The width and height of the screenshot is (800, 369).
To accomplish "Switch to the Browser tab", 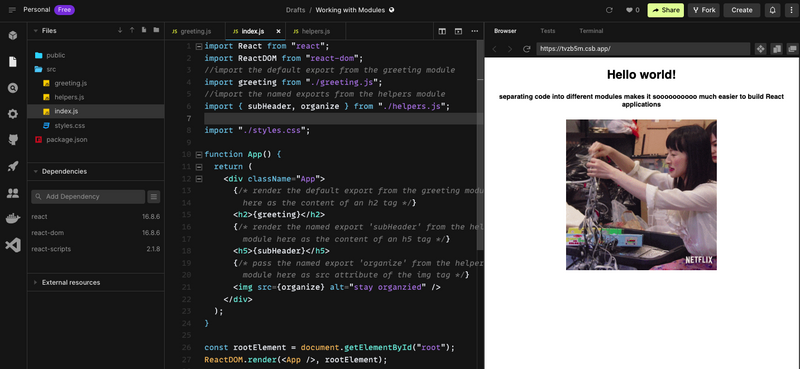I will [x=505, y=31].
